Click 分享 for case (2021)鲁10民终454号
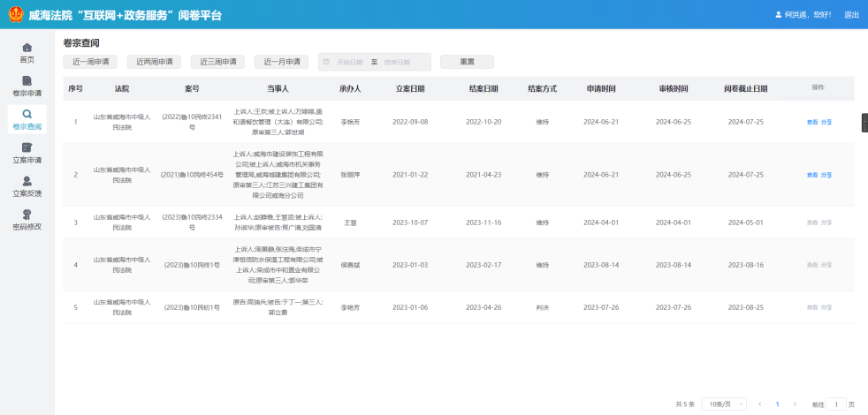This screenshot has height=415, width=868. (826, 175)
